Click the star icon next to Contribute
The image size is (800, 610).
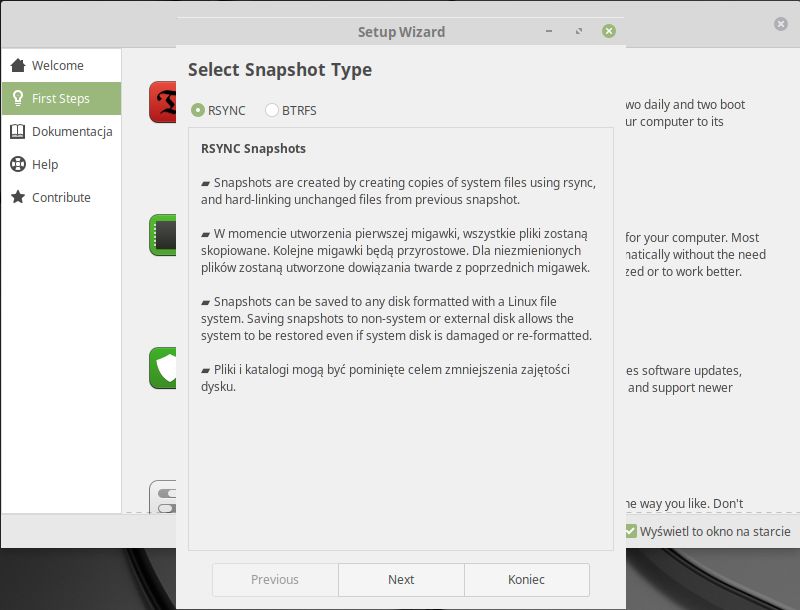click(18, 197)
